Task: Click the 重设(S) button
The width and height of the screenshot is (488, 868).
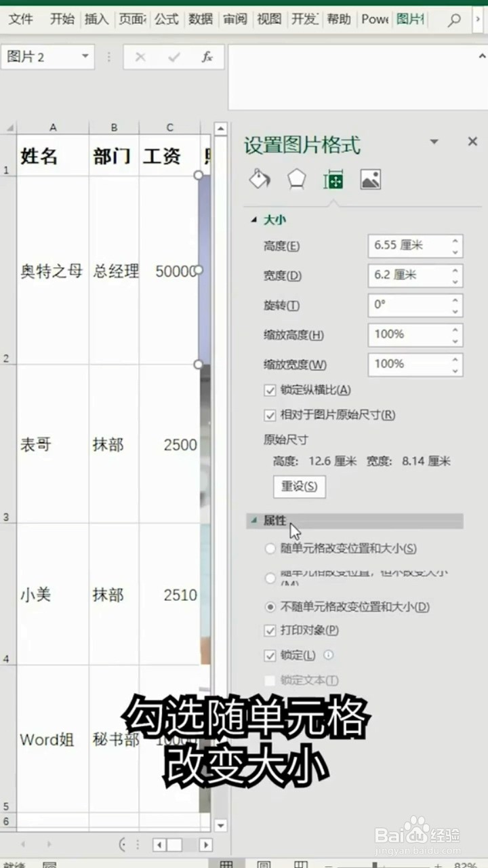Action: [300, 487]
